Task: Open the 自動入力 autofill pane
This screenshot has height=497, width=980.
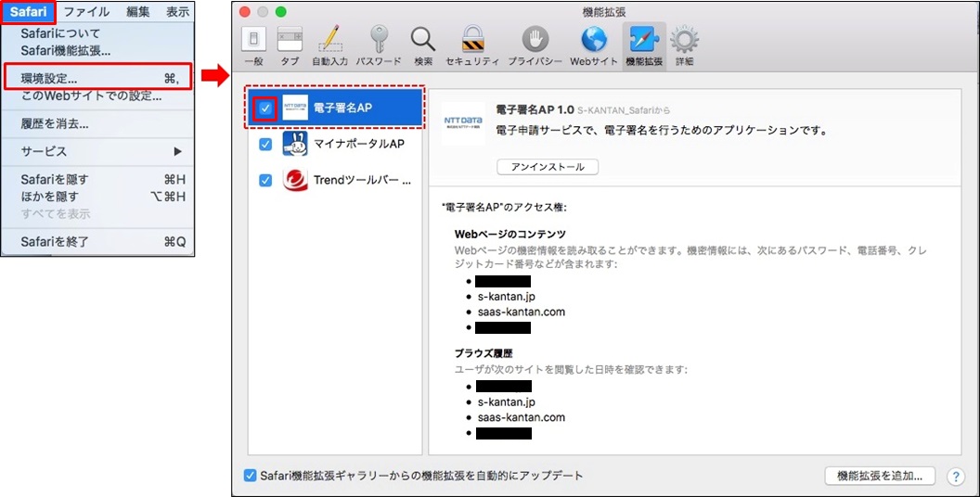Action: coord(329,45)
